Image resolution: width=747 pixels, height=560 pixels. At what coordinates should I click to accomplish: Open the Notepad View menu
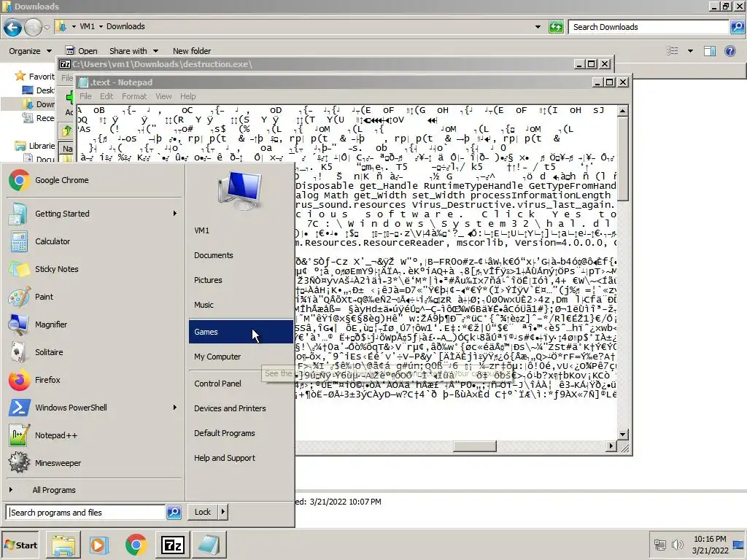tap(163, 96)
